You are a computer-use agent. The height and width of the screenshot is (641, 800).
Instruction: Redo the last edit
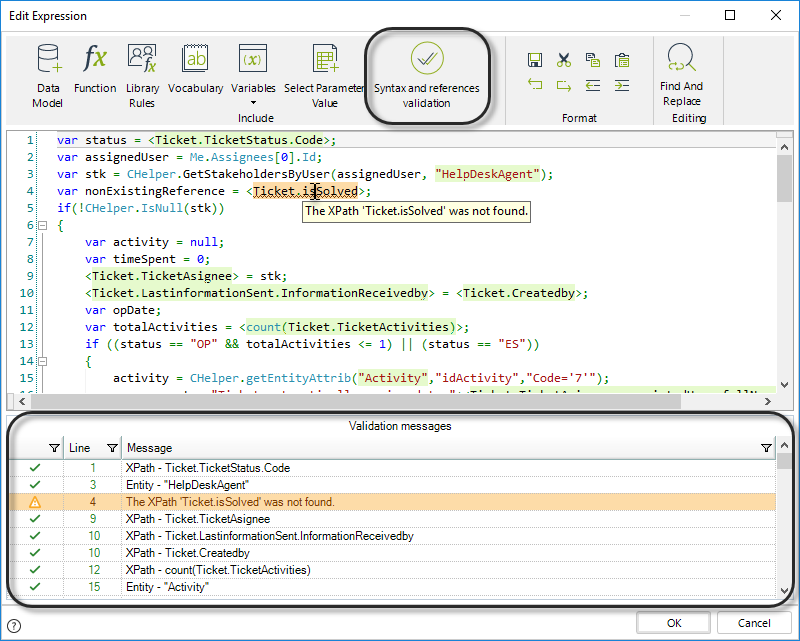pyautogui.click(x=564, y=85)
